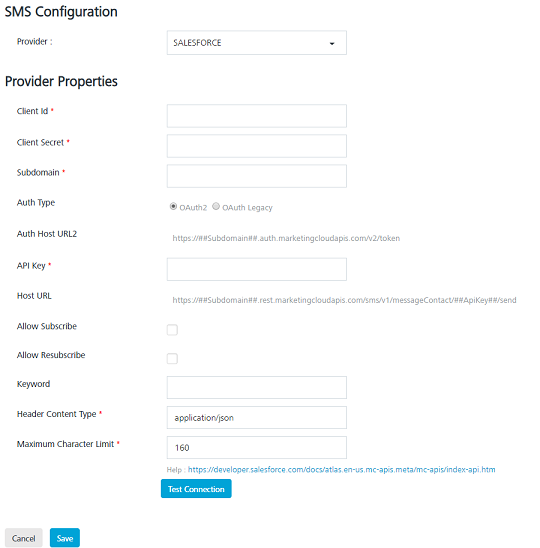Select the OAuth2 radio button

173,207
